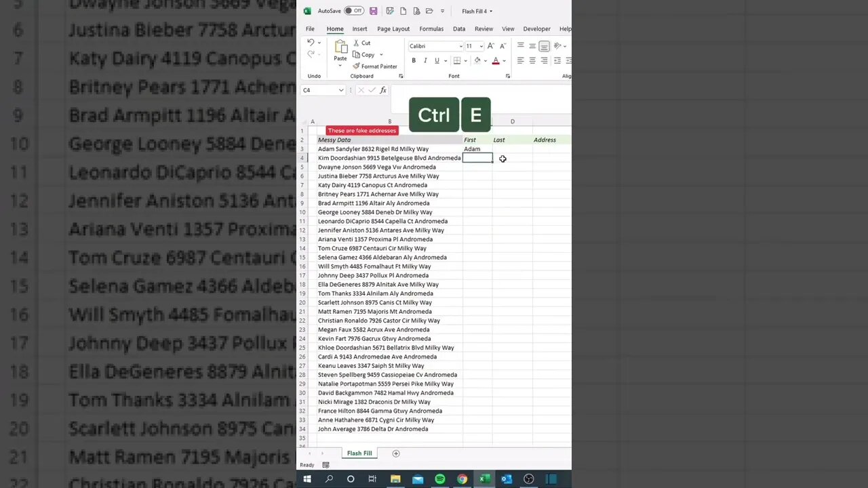Open Clipboard group dialog launcher
The height and width of the screenshot is (488, 868).
click(x=401, y=76)
